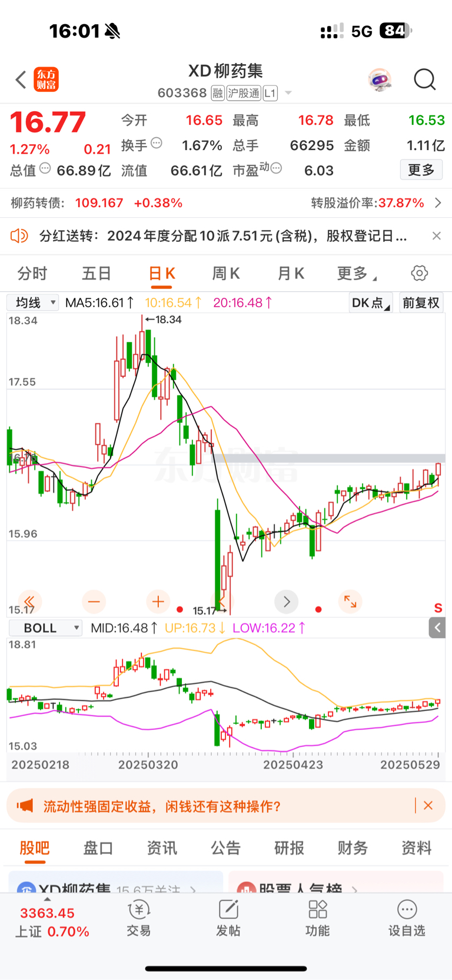The image size is (452, 980).
Task: Expand 更多 chart period options
Action: pyautogui.click(x=357, y=274)
